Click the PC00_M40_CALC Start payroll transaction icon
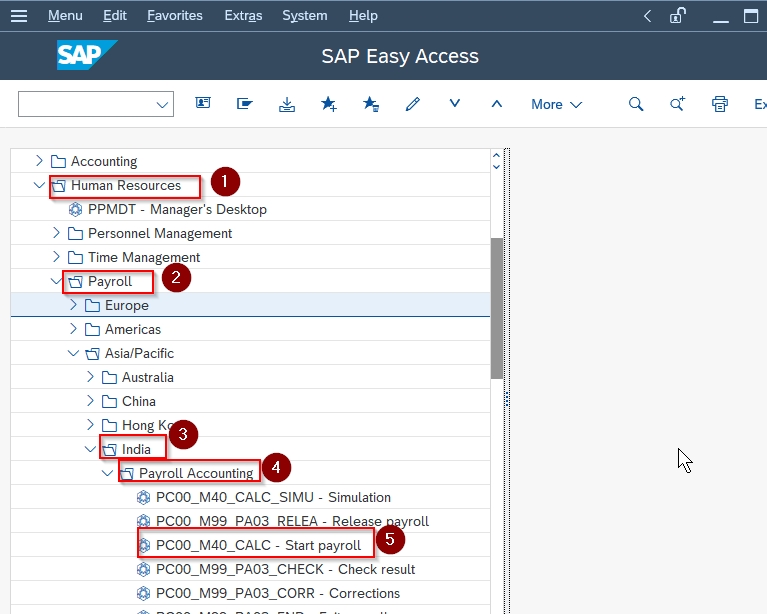767x614 pixels. [x=144, y=546]
